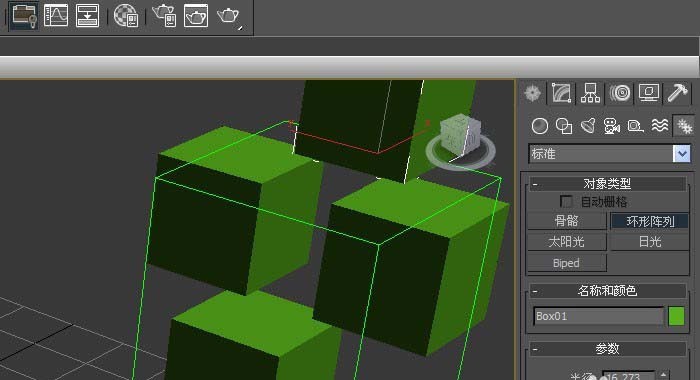Image resolution: width=700 pixels, height=380 pixels.
Task: Switch to the Motion command panel tab
Action: pos(620,93)
